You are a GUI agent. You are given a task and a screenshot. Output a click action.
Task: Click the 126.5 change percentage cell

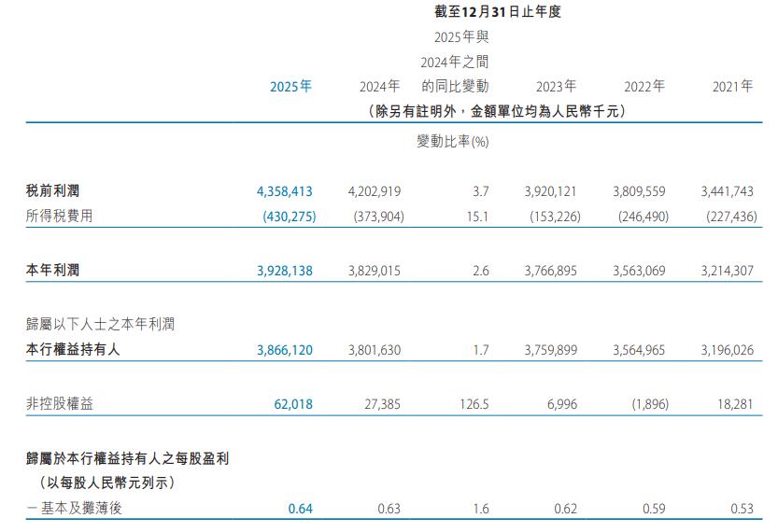[x=470, y=404]
